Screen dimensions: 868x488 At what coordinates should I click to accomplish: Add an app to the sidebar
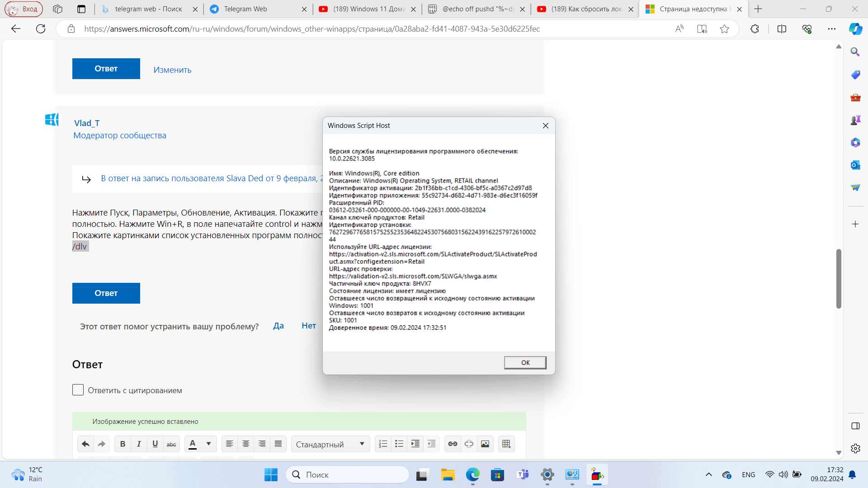click(x=855, y=224)
